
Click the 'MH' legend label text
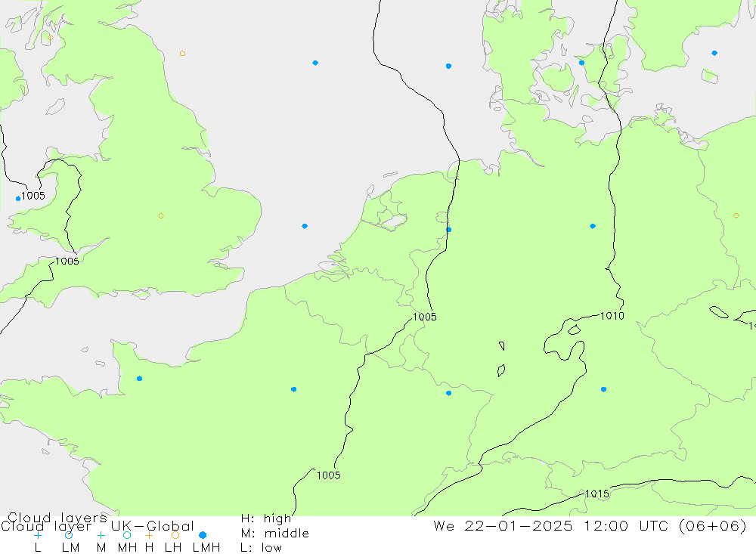pos(127,548)
